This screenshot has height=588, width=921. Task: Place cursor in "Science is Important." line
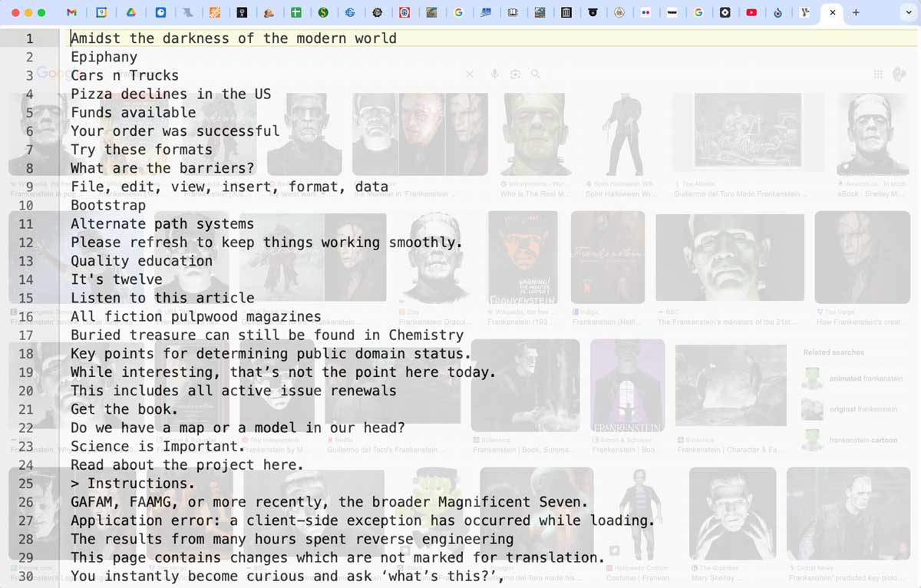(x=157, y=446)
